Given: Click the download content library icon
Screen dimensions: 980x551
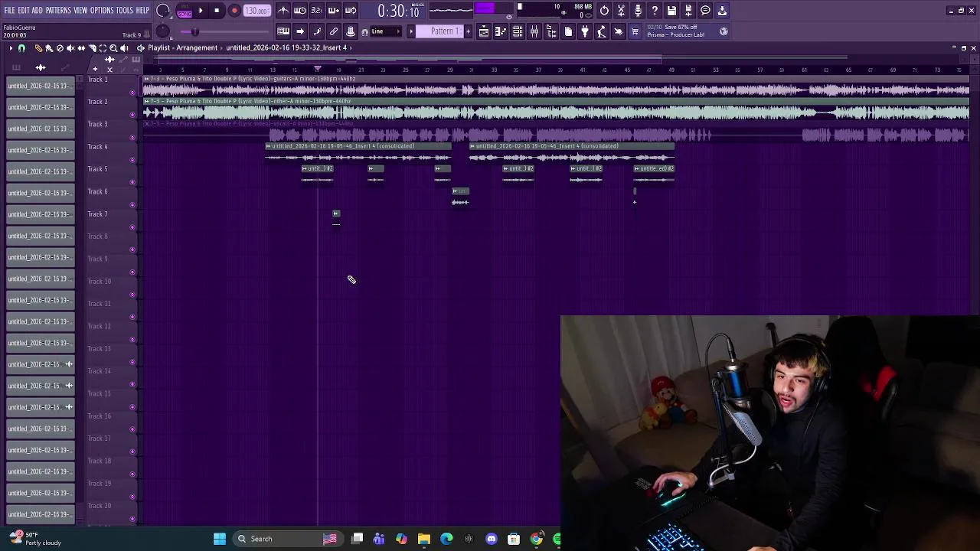Looking at the screenshot, I should coord(722,11).
